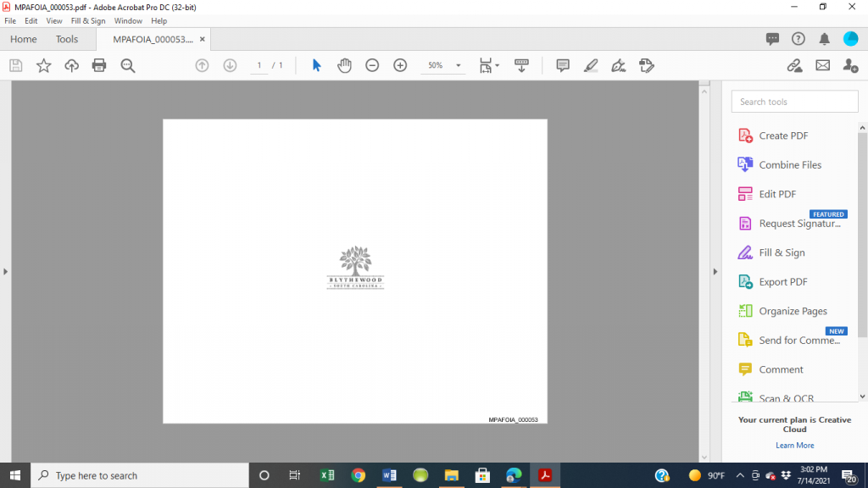868x488 pixels.
Task: Switch to the Tools tab
Action: click(67, 39)
